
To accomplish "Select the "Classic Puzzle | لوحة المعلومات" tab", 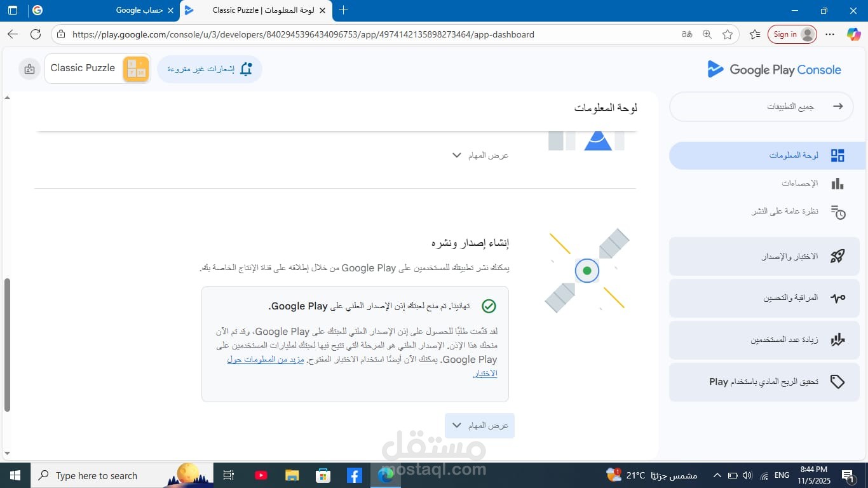I will pyautogui.click(x=257, y=10).
